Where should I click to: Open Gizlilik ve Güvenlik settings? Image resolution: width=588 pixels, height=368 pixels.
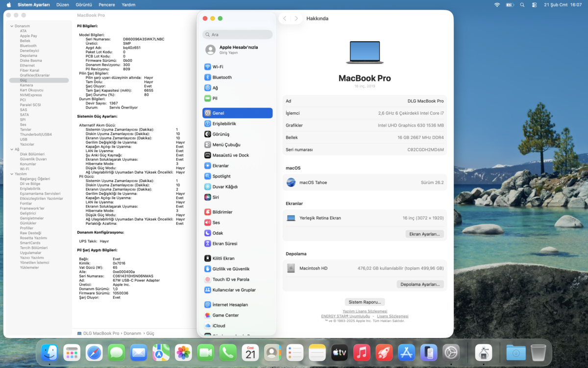tap(237, 269)
